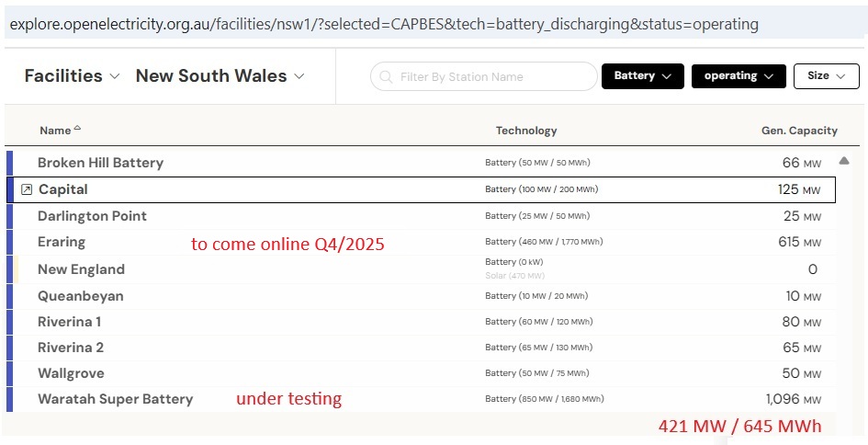Open Capital facility external link icon
Viewport: 868px width, 445px height.
pos(27,189)
